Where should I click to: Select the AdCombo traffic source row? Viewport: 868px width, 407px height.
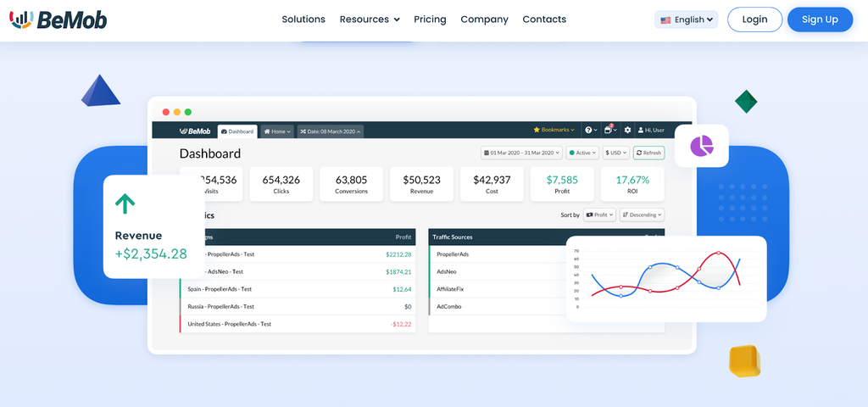(x=498, y=306)
